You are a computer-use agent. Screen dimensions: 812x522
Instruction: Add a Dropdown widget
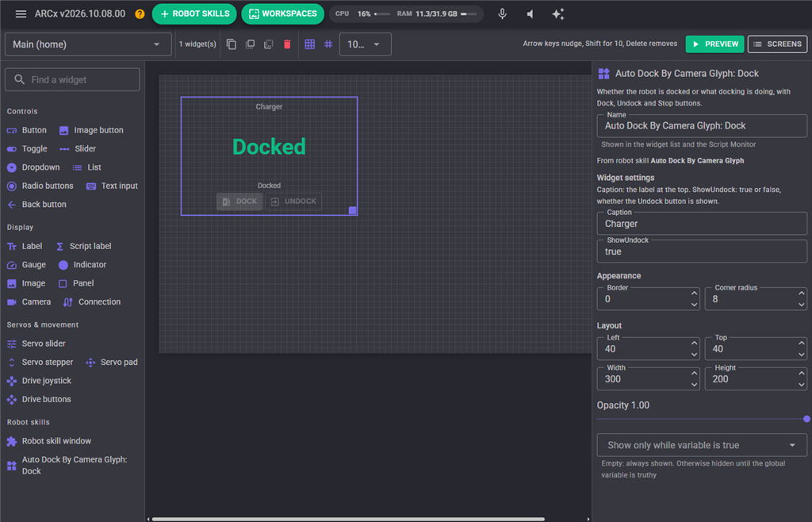pyautogui.click(x=33, y=168)
